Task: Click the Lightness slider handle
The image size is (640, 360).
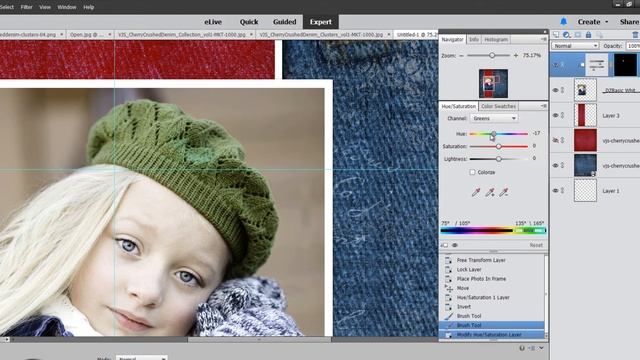Action: (498, 159)
